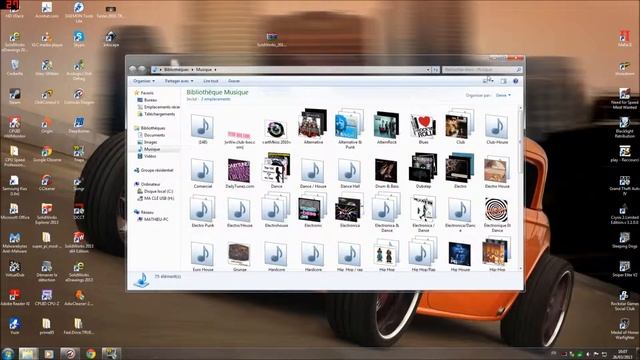Open the Steam desktop shortcut

click(14, 96)
